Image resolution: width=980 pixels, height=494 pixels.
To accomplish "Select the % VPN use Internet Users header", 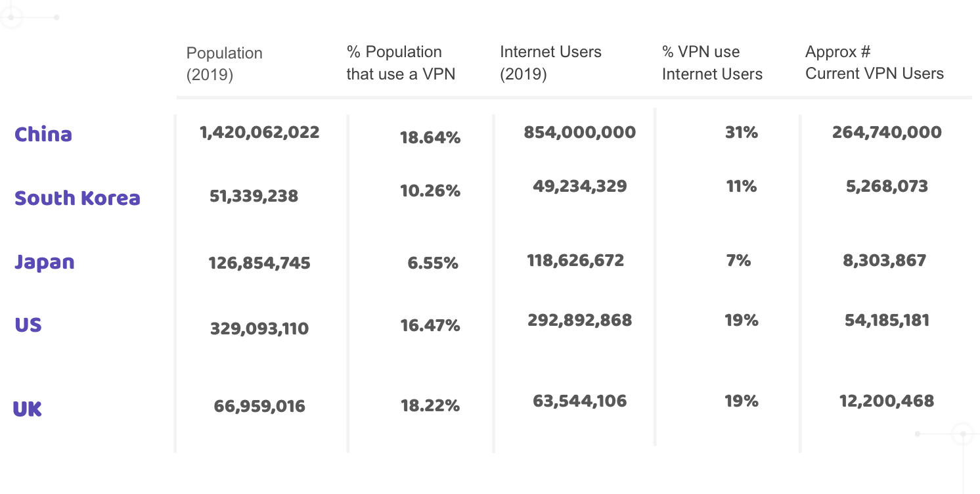I will click(712, 62).
